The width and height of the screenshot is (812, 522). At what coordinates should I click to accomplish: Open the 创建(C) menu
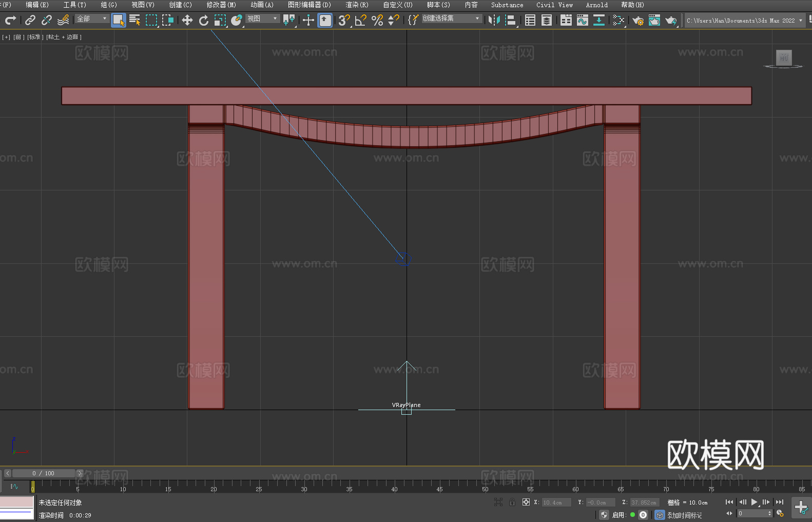[x=180, y=5]
